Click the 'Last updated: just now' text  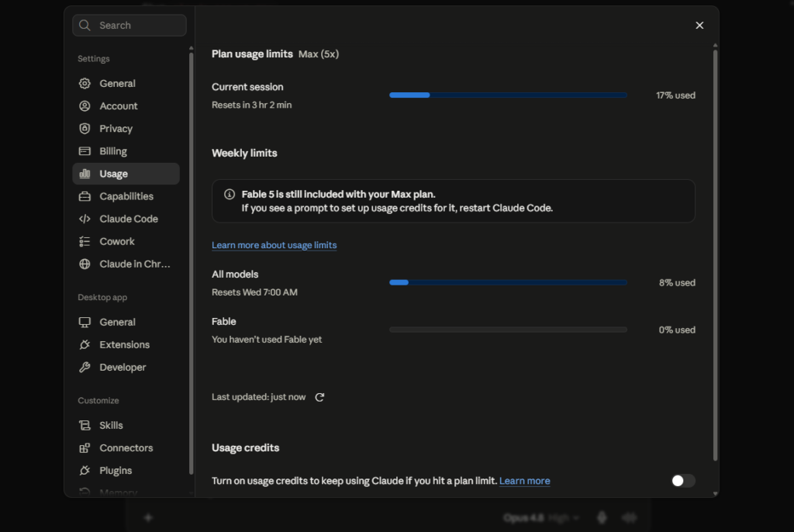click(259, 397)
